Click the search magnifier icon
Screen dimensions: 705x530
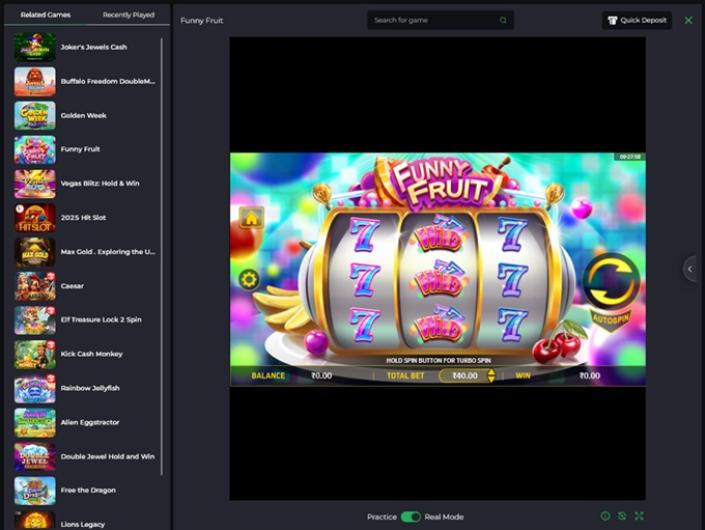[503, 20]
